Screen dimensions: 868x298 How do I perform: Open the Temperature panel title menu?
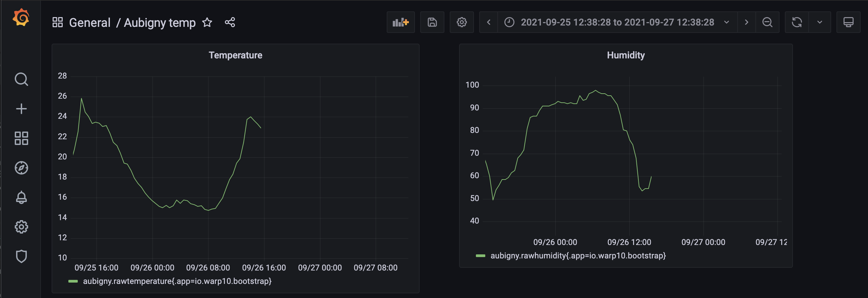[235, 55]
